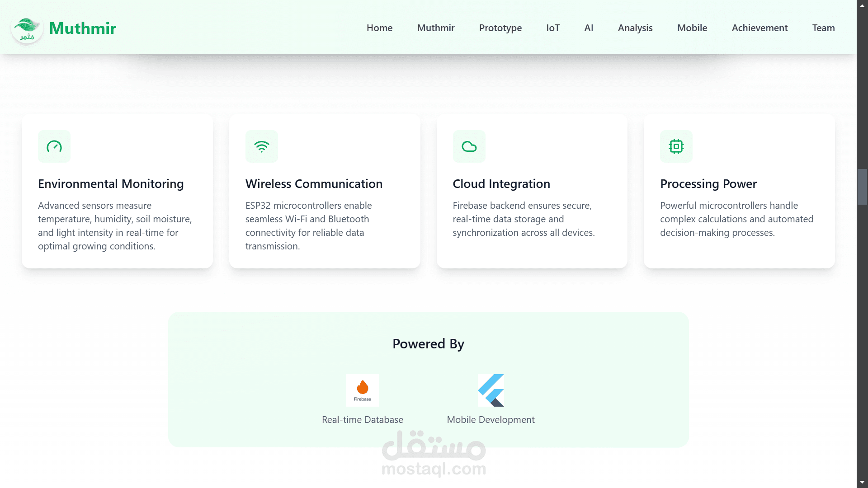Open the Home navigation item
This screenshot has height=488, width=868.
click(379, 28)
